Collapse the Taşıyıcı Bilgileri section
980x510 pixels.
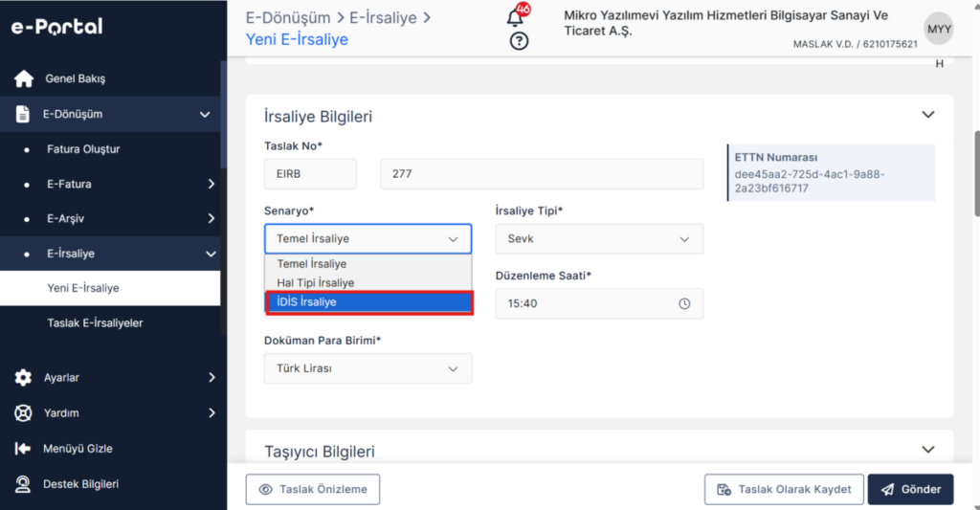point(928,450)
